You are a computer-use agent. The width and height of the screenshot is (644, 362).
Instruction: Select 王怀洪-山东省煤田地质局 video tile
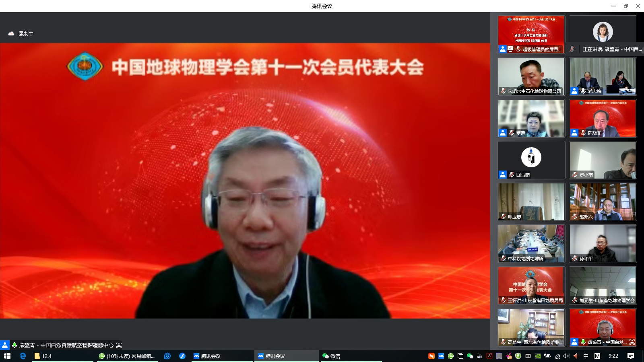pyautogui.click(x=531, y=286)
